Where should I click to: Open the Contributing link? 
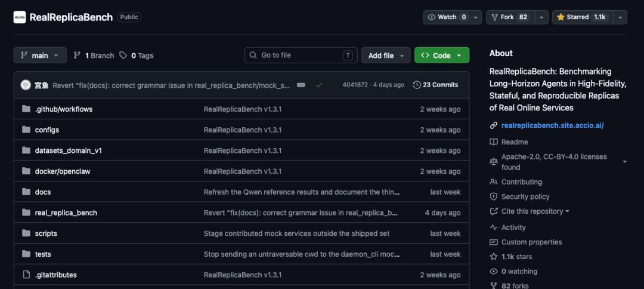(x=522, y=182)
